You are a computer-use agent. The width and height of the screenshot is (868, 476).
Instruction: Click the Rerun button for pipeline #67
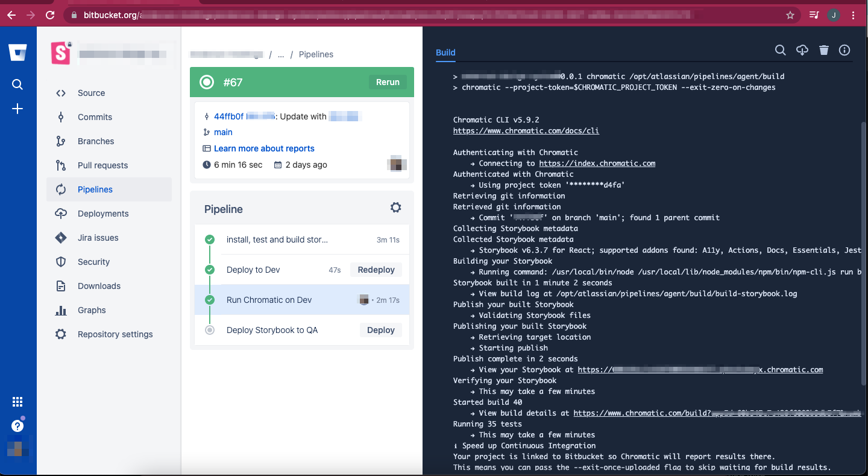click(388, 82)
